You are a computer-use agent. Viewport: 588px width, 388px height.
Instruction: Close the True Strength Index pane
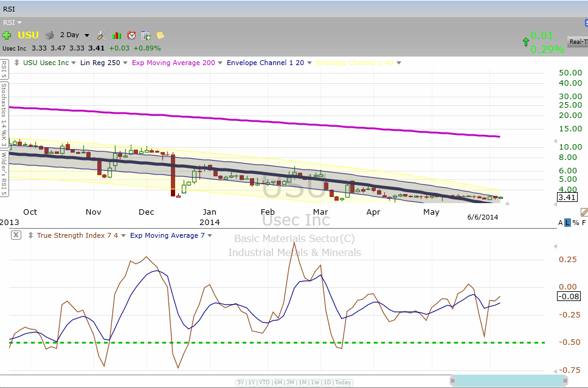coord(16,235)
